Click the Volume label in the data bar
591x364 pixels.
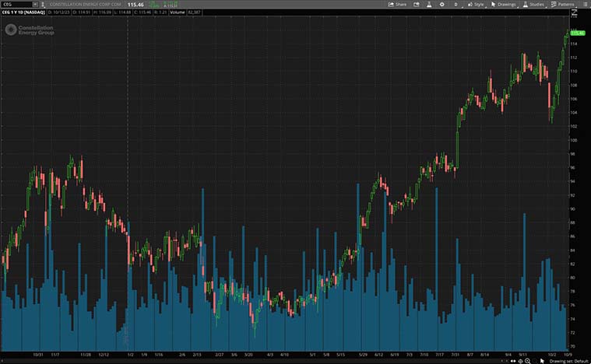tap(177, 12)
